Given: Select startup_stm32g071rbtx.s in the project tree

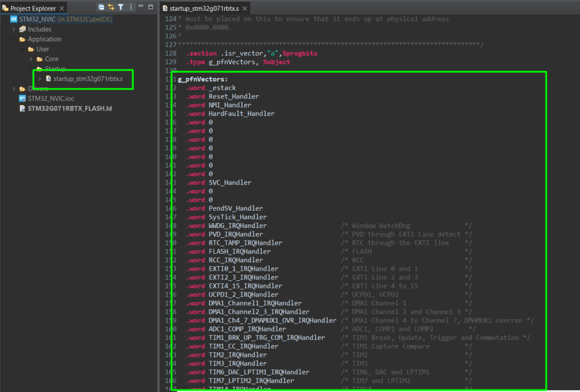Looking at the screenshot, I should pyautogui.click(x=87, y=78).
